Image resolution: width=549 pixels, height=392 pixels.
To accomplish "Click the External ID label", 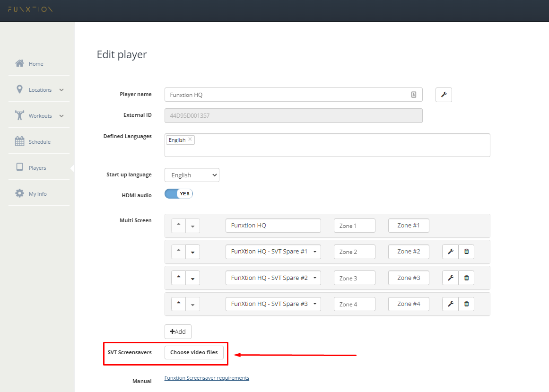I will 137,115.
